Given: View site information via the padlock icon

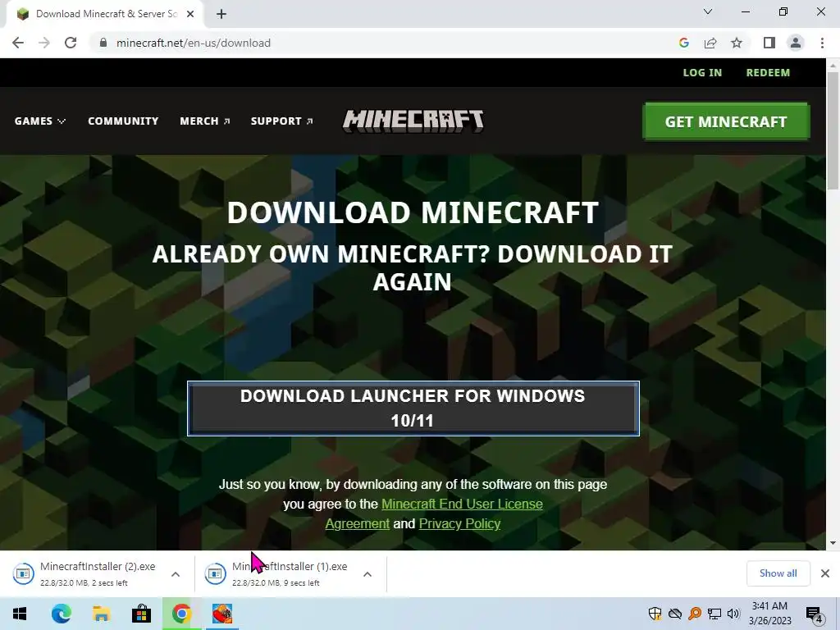Looking at the screenshot, I should 103,43.
